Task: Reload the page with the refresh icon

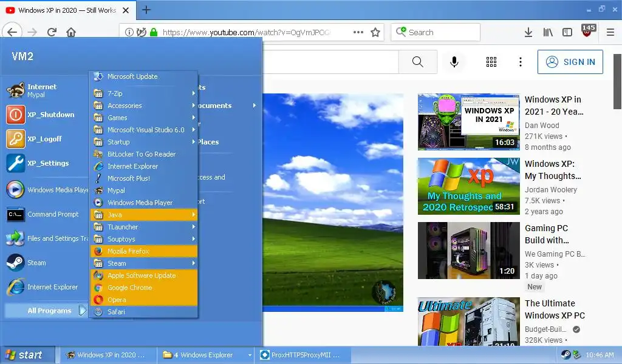Action: [x=52, y=32]
